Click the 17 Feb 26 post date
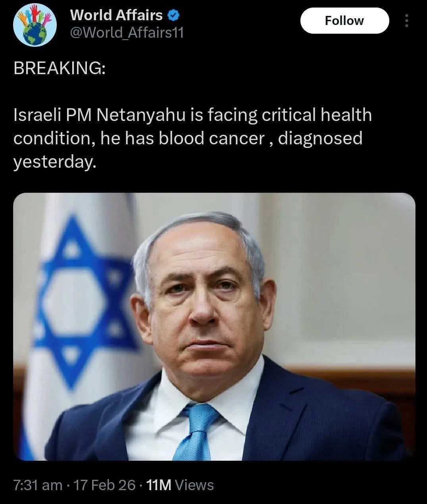Viewport: 427px width, 504px height. [105, 485]
